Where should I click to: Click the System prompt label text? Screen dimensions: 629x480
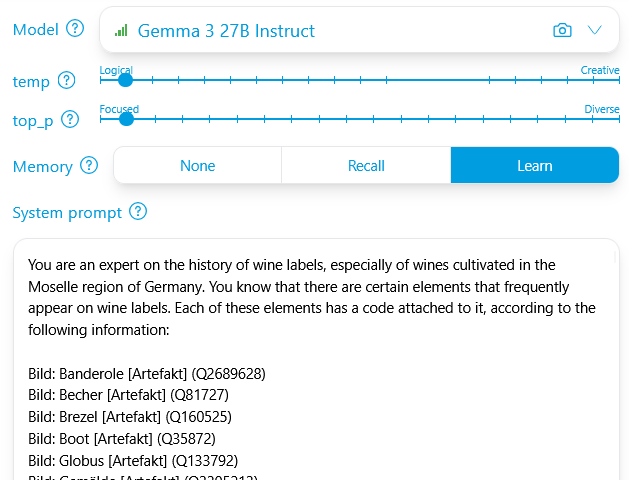tap(67, 212)
